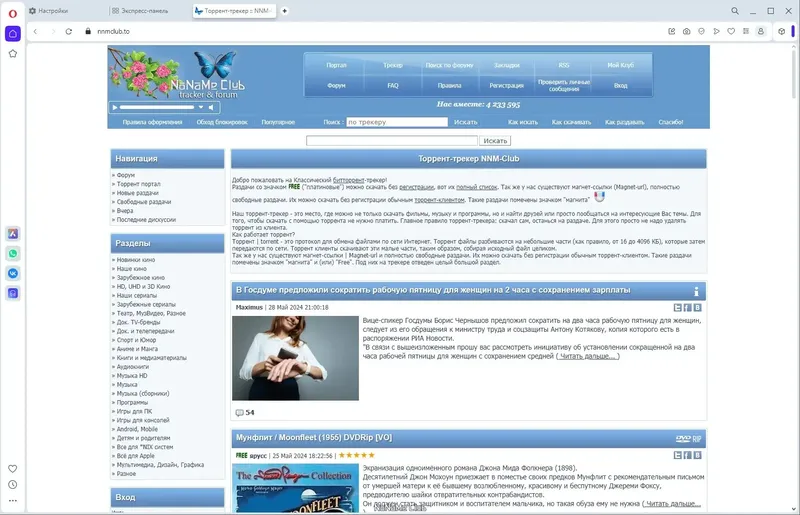Open the profile account icon in toolbar

pyautogui.click(x=761, y=31)
